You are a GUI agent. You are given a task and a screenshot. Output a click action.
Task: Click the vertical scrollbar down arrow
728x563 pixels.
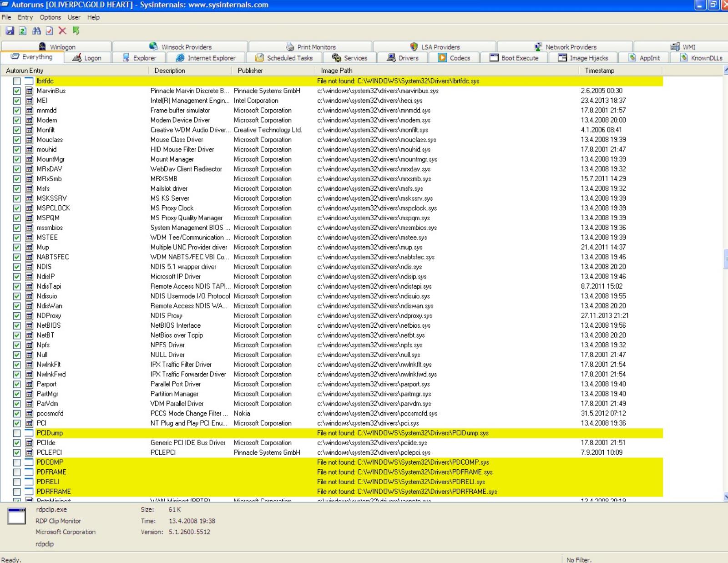click(x=725, y=497)
